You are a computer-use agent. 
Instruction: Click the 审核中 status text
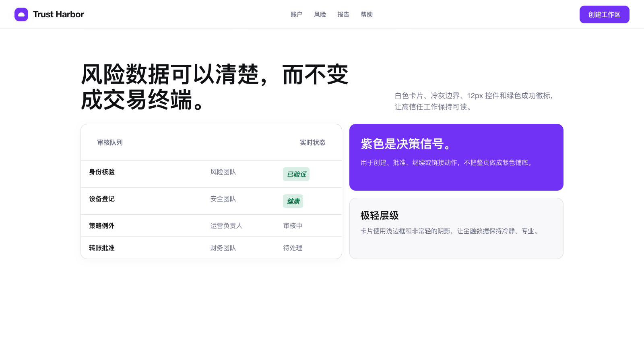(293, 226)
